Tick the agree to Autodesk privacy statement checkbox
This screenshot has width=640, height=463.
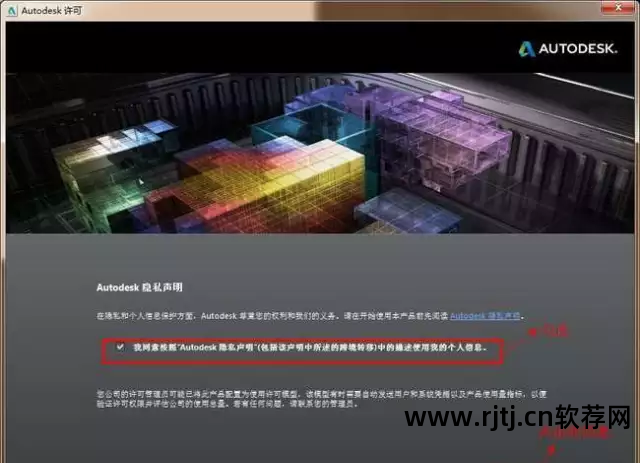pyautogui.click(x=120, y=347)
